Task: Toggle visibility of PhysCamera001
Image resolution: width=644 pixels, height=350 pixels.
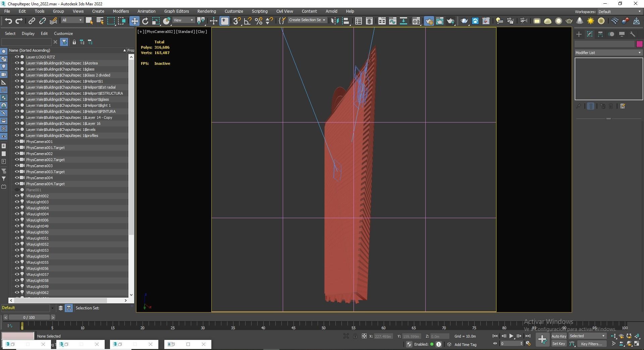Action: pyautogui.click(x=17, y=142)
